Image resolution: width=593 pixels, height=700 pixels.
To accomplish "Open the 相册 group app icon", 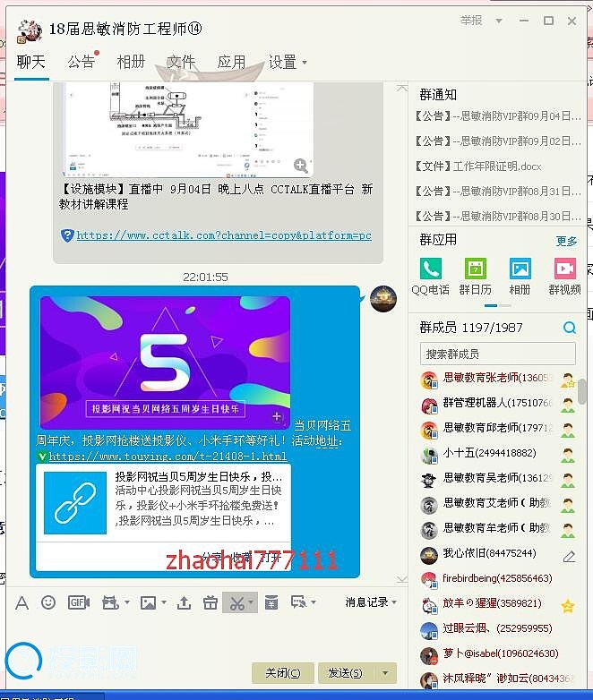I will [520, 277].
